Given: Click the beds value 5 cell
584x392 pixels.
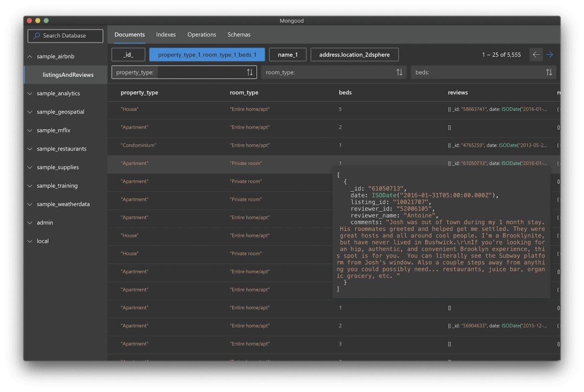Looking at the screenshot, I should [341, 109].
